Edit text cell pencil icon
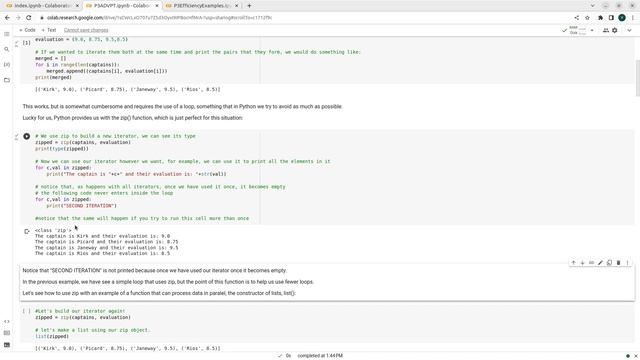Image resolution: width=640 pixels, height=360 pixels. point(600,263)
